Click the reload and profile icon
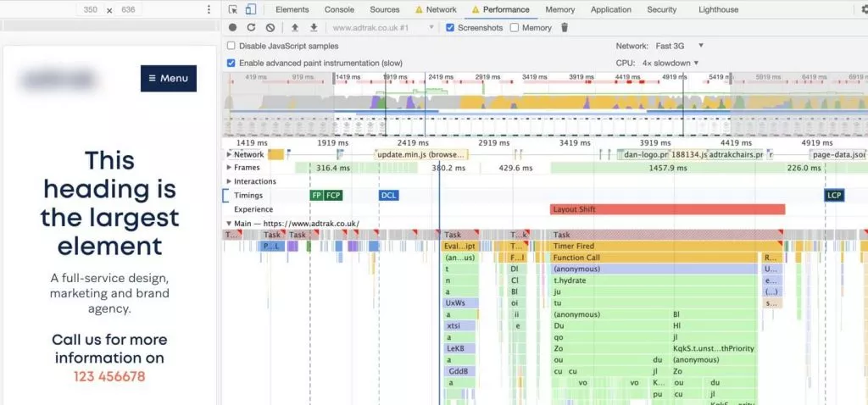The width and height of the screenshot is (868, 405). pyautogui.click(x=251, y=28)
